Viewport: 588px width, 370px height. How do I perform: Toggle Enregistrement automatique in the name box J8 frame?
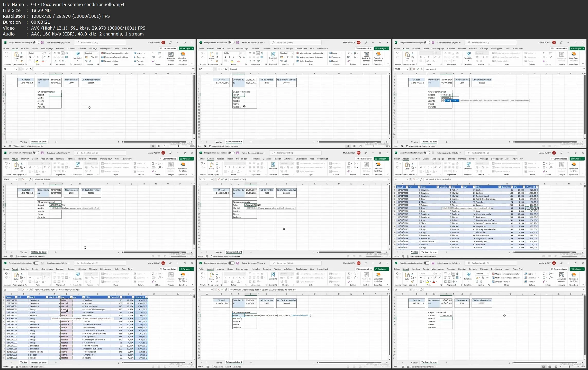427,153
